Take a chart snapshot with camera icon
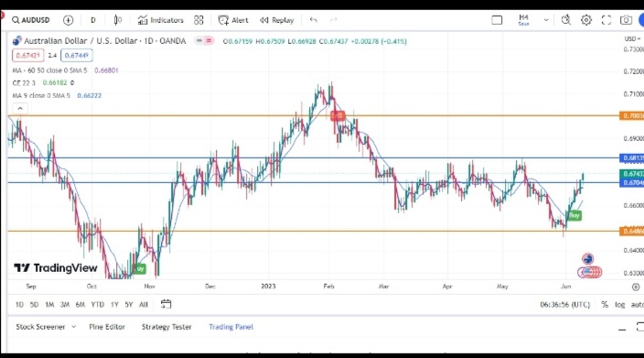 pos(626,20)
